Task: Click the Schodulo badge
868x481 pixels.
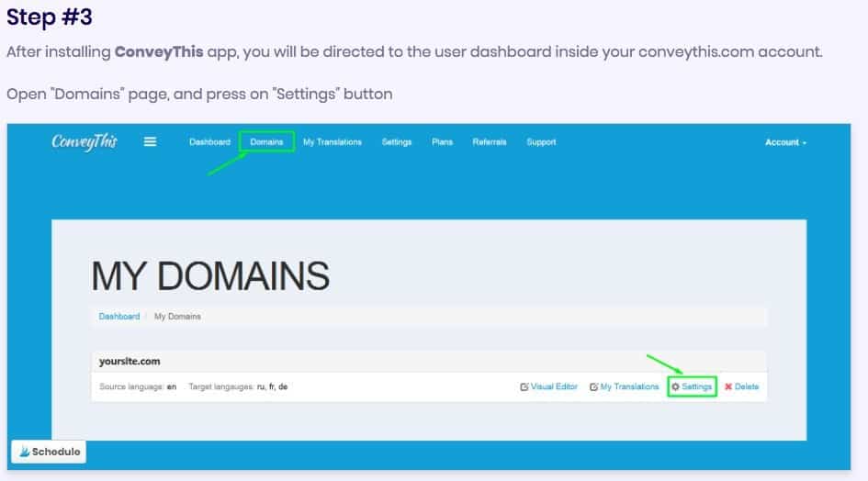Action: (49, 452)
